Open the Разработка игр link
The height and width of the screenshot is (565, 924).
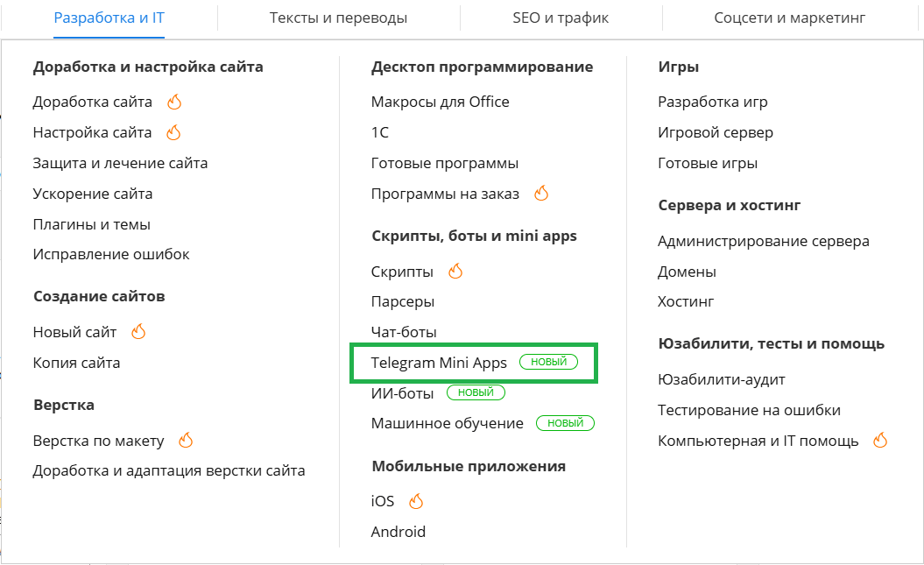[x=712, y=102]
